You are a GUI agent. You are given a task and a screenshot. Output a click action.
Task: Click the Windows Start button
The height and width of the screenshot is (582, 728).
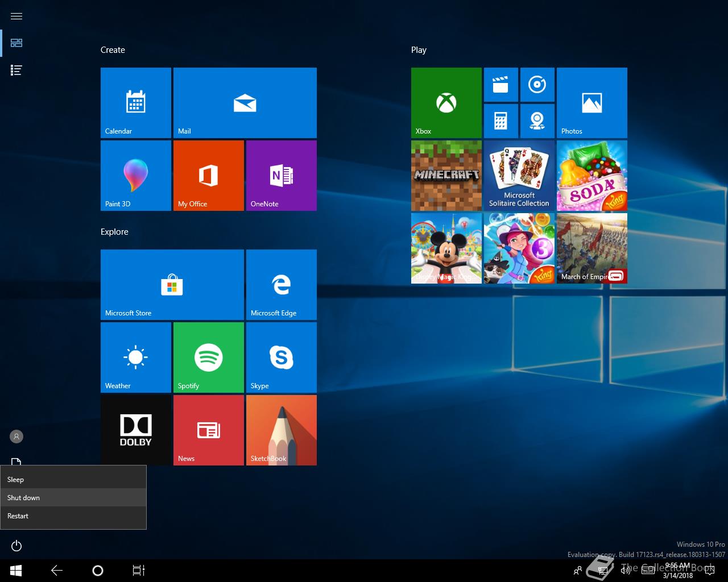click(x=16, y=571)
